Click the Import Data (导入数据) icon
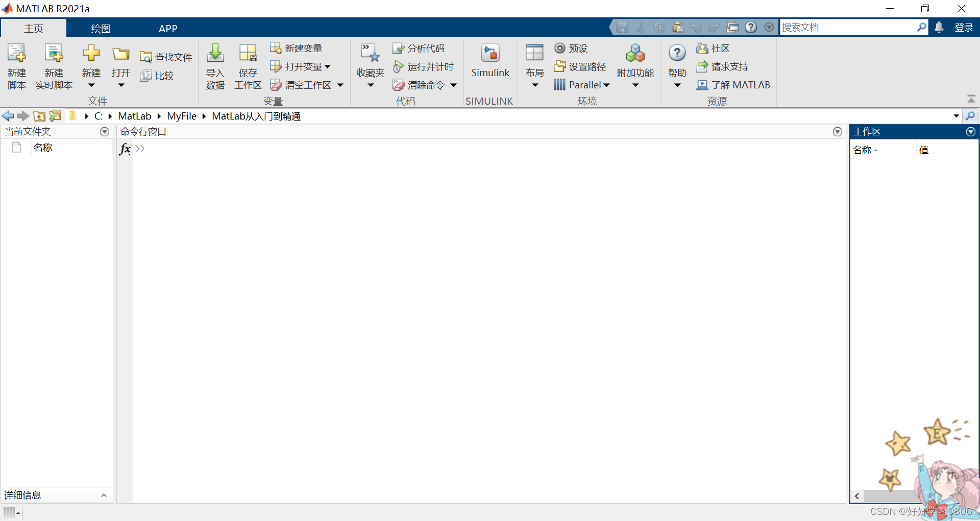980x521 pixels. pyautogui.click(x=215, y=54)
